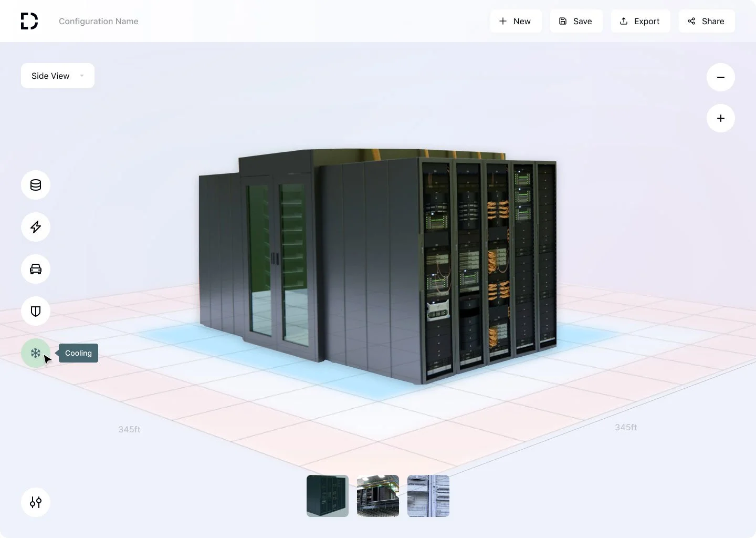Click the app logo in header
756x538 pixels.
click(x=29, y=21)
